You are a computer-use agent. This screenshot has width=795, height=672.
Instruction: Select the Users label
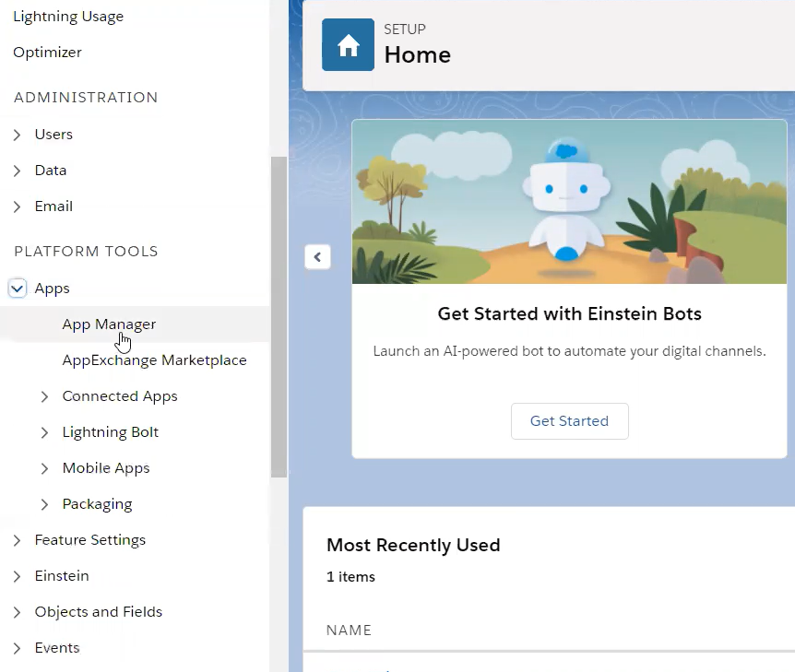click(53, 135)
